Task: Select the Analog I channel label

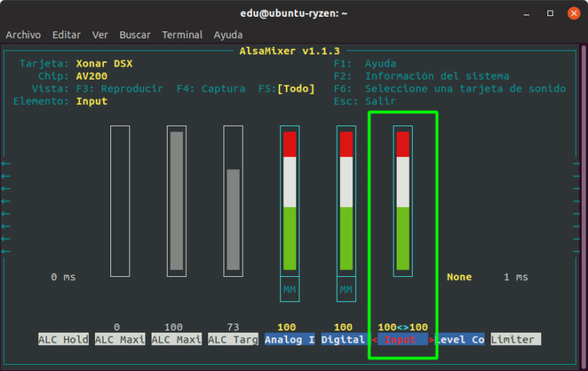Action: (x=289, y=340)
